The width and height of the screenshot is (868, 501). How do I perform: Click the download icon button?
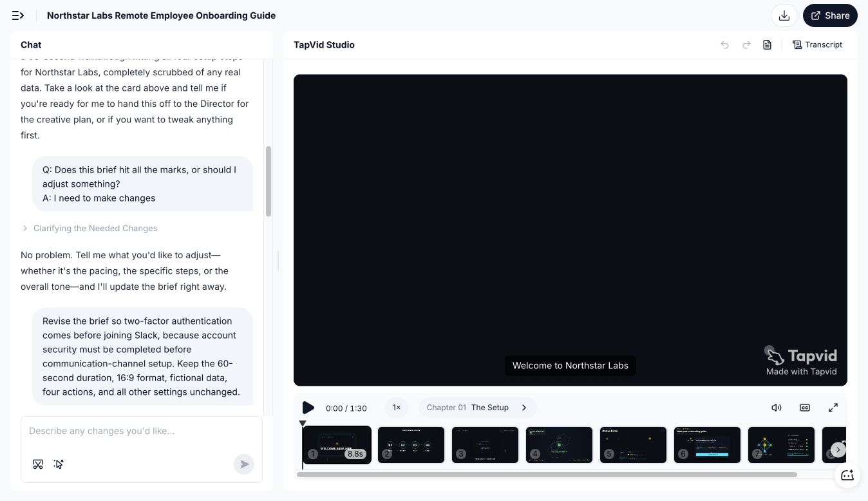coord(784,15)
